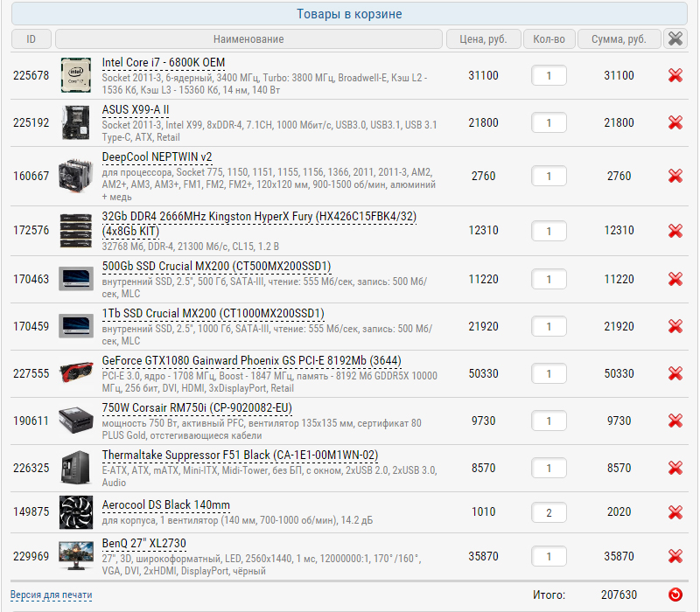Screen dimensions: 700x612
Task: Click quantity field for Kingston HyperX Fury
Action: point(549,231)
